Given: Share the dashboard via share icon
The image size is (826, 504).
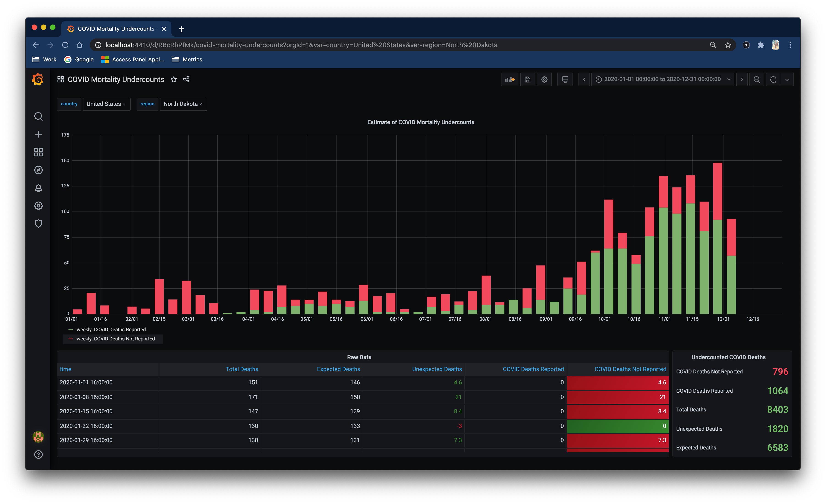Looking at the screenshot, I should pyautogui.click(x=186, y=79).
